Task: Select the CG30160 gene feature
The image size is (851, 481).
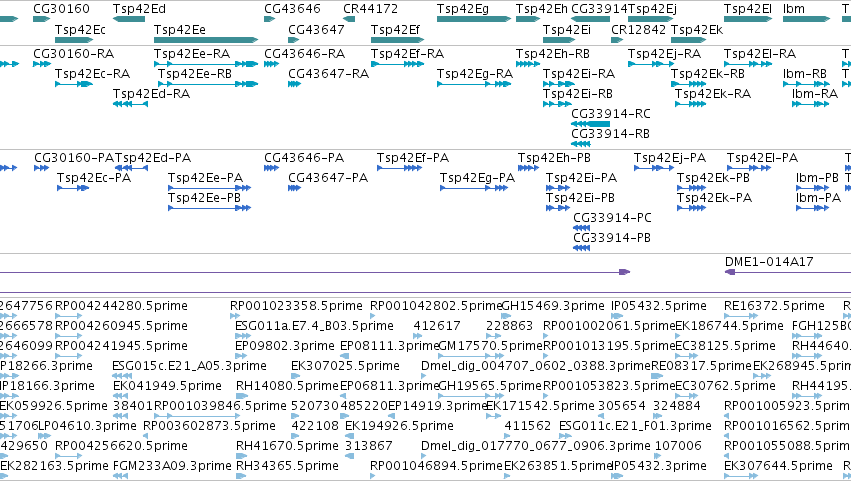Action: click(41, 19)
